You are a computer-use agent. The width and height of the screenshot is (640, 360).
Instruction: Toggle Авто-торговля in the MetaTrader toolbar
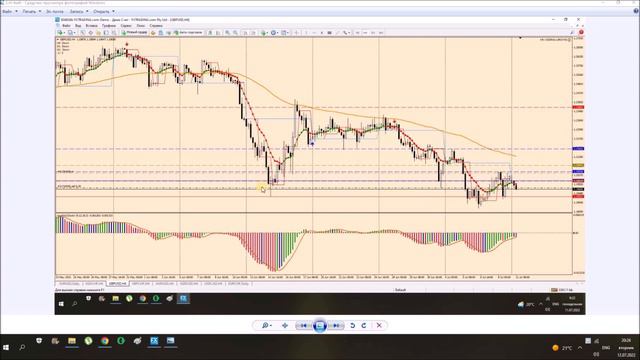click(x=187, y=32)
